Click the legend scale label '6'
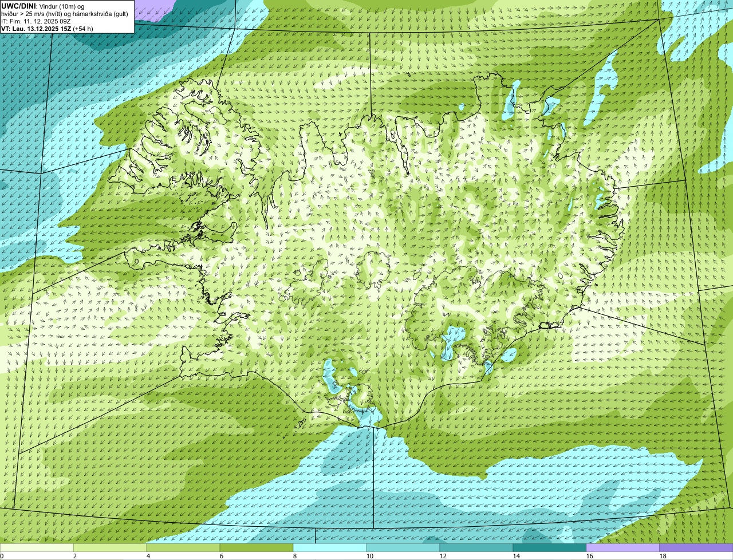 [x=222, y=556]
